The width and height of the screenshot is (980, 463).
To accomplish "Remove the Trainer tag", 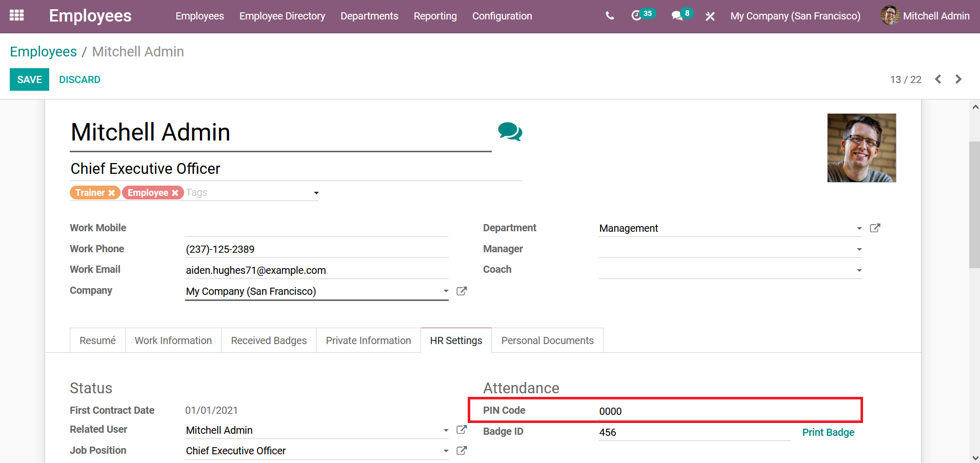I will [111, 193].
